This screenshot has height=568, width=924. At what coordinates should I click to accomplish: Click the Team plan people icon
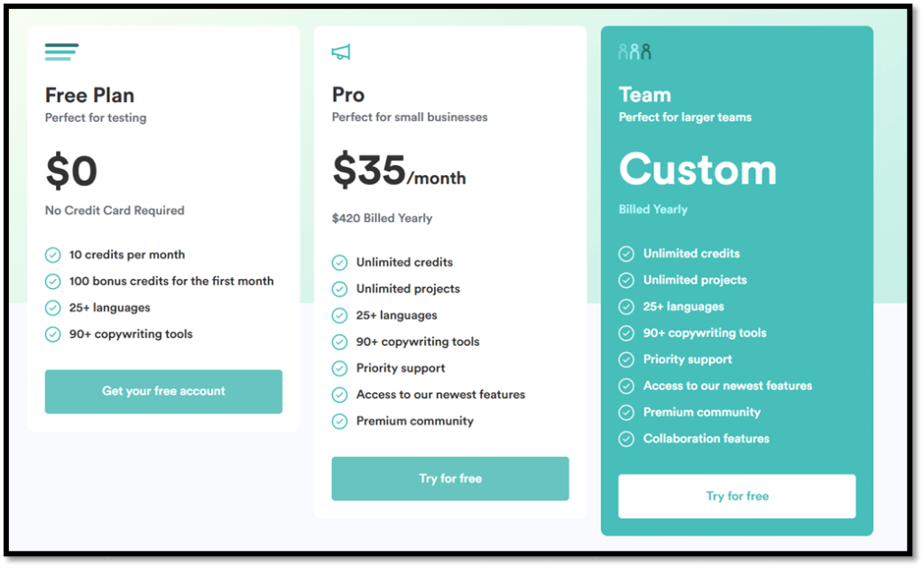tap(634, 51)
